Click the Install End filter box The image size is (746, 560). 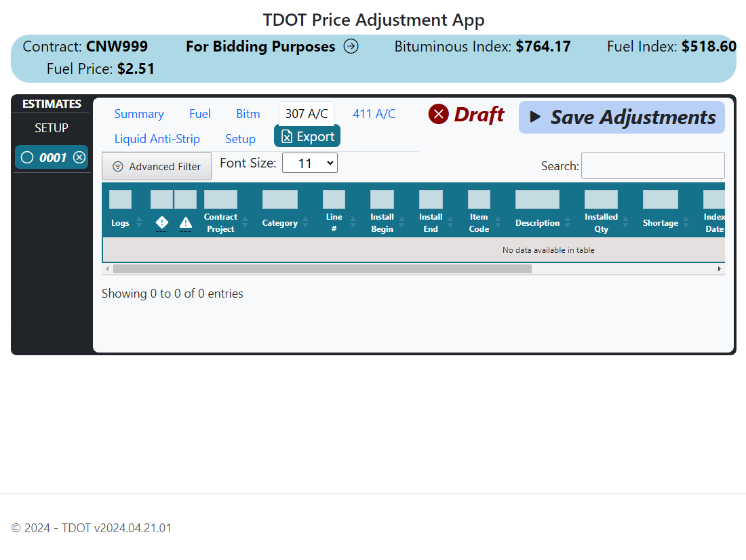pyautogui.click(x=431, y=199)
